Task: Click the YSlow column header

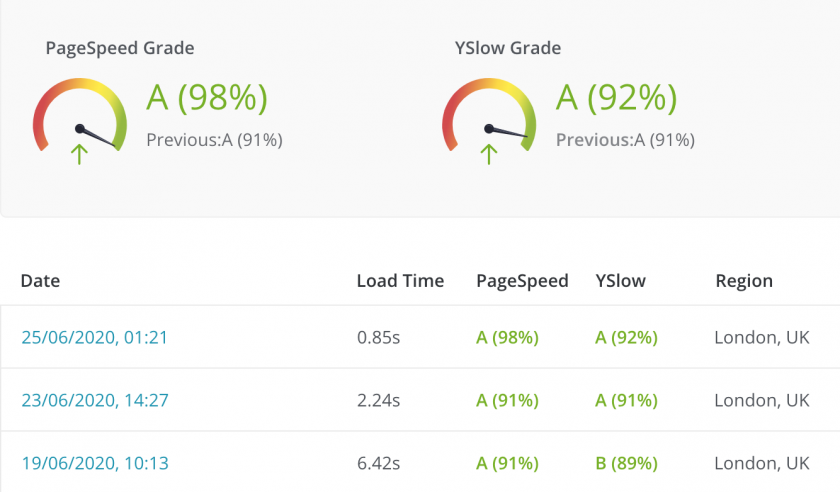Action: [x=620, y=281]
